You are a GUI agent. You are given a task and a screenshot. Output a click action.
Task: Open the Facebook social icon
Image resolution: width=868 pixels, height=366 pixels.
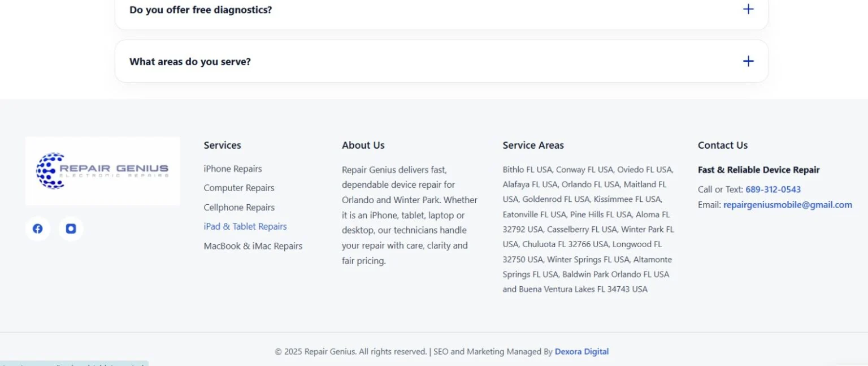(38, 229)
